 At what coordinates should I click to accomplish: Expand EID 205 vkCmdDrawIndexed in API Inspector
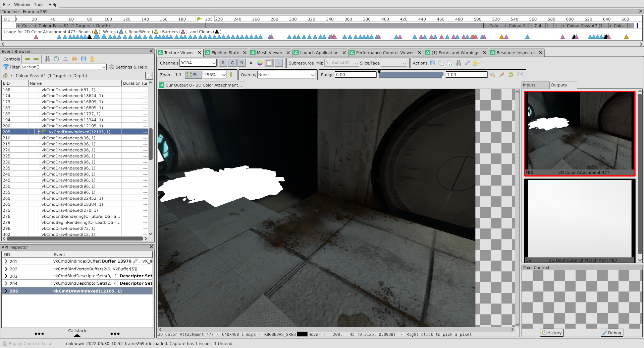6,291
